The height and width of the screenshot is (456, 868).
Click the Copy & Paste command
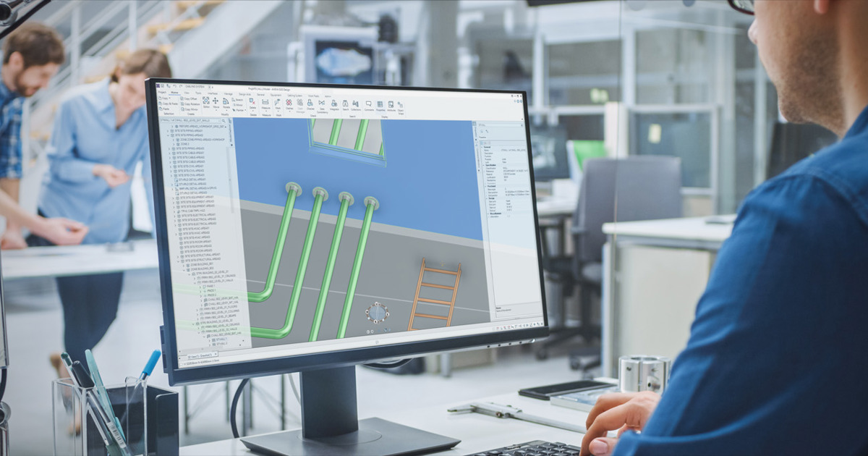[169, 104]
